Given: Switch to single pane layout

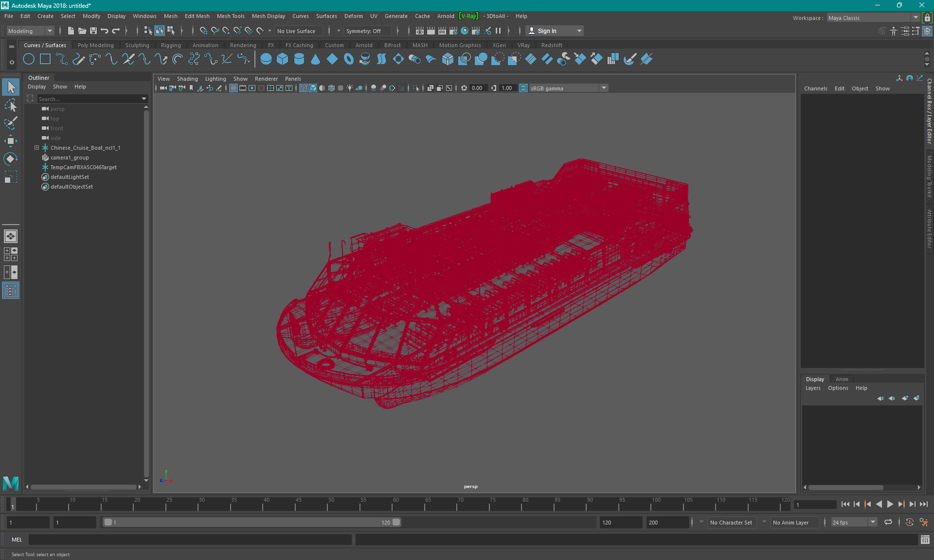Looking at the screenshot, I should point(11,236).
